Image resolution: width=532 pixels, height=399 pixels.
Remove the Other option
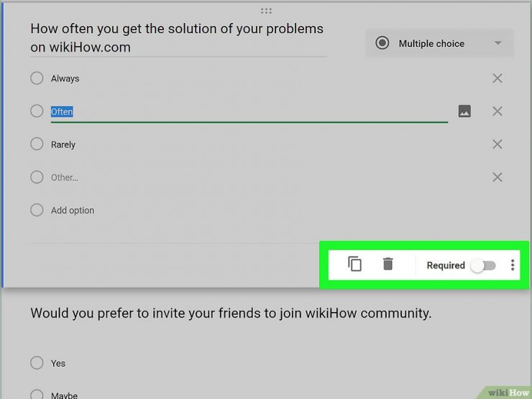pos(497,177)
